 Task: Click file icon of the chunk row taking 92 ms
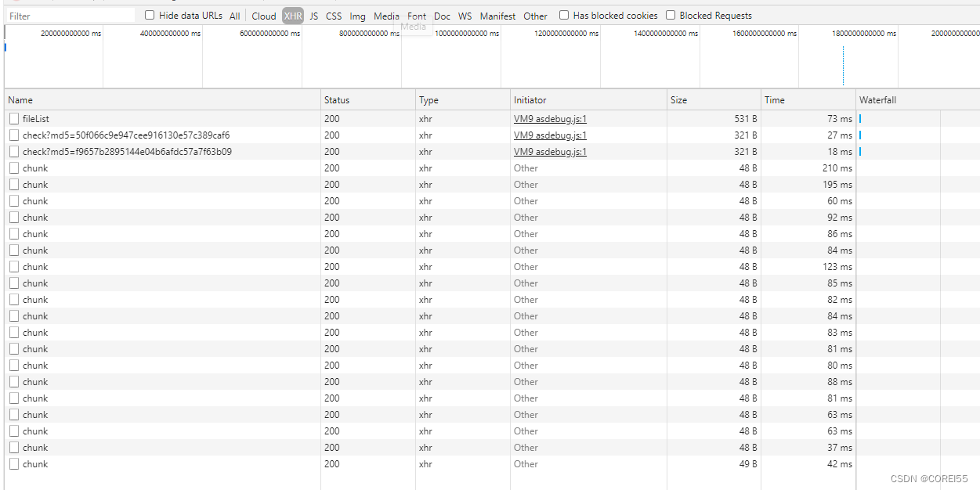tap(14, 218)
